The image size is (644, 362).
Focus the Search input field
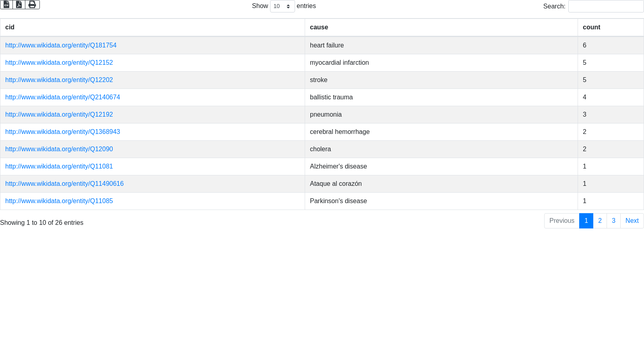click(606, 6)
